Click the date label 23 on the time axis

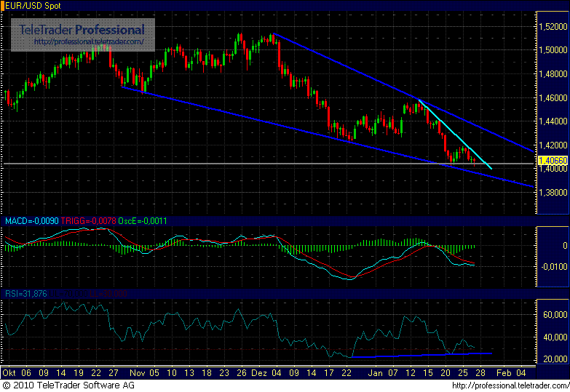(224, 373)
